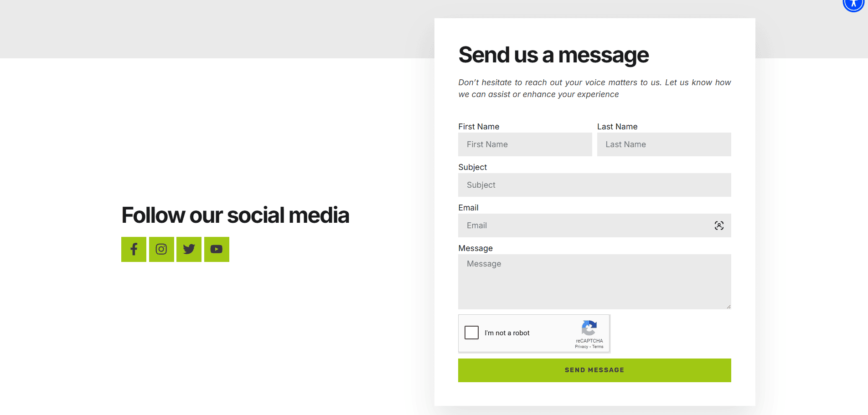Open the reCAPTCHA Privacy link
868x415 pixels.
pos(581,347)
